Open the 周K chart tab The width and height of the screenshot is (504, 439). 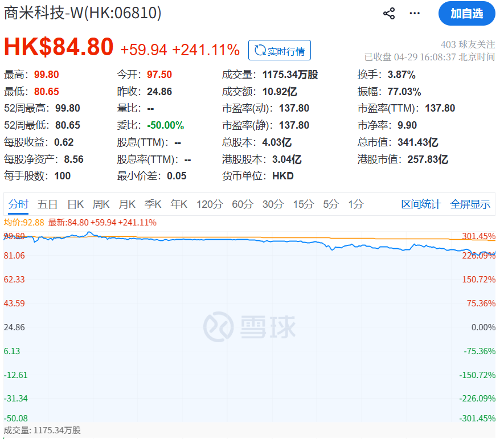click(101, 204)
